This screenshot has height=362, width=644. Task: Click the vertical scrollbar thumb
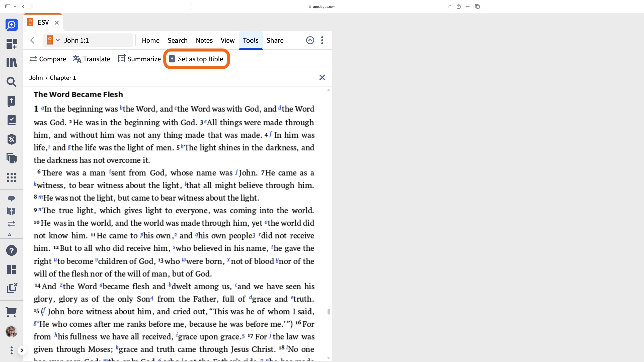pyautogui.click(x=329, y=312)
